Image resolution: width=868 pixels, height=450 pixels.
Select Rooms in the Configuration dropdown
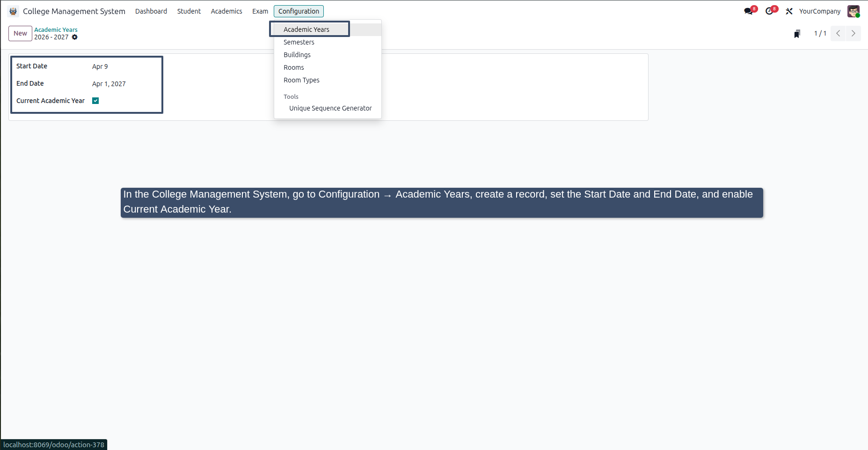[328, 67]
